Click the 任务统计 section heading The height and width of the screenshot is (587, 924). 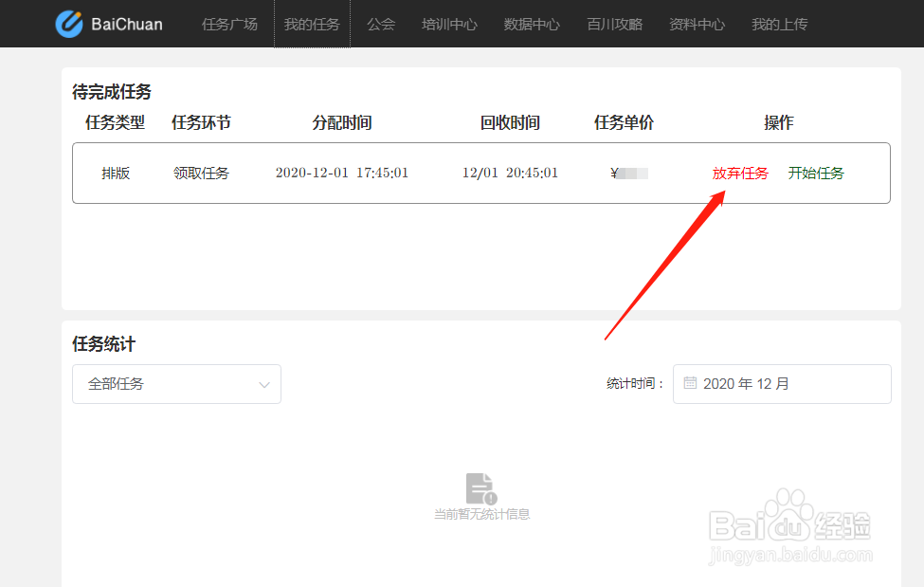pyautogui.click(x=103, y=344)
